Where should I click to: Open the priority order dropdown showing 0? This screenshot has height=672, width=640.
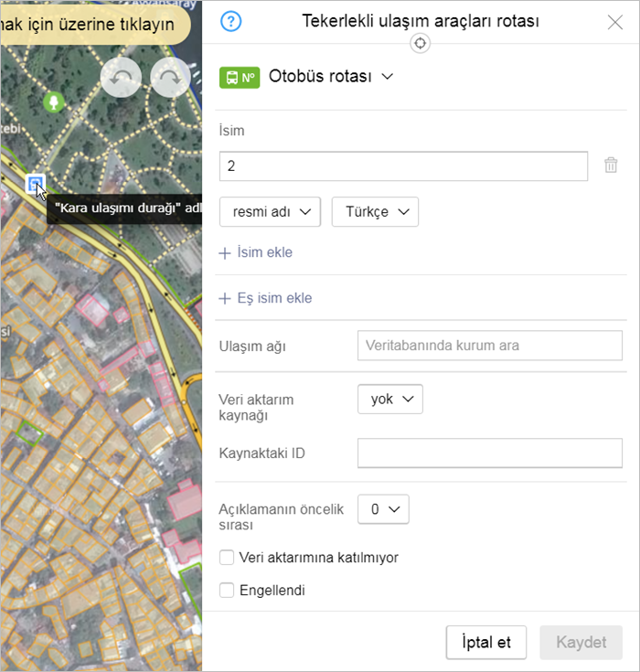pos(383,509)
